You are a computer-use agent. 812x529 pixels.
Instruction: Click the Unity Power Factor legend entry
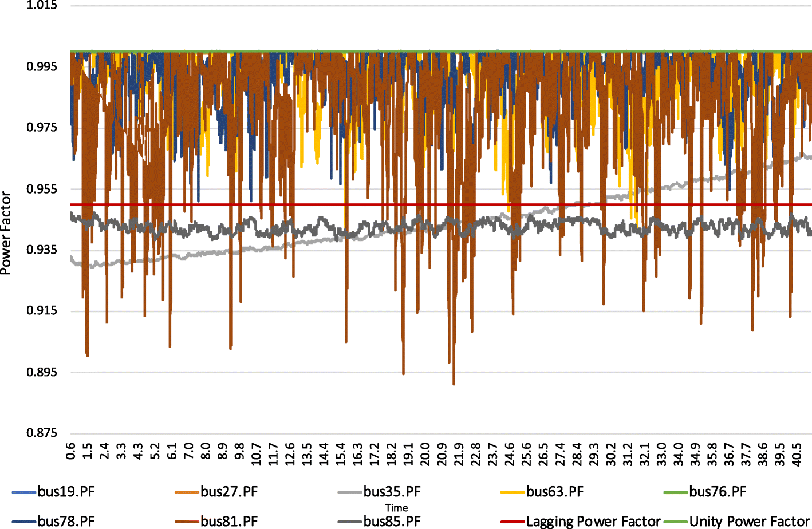[x=736, y=522]
